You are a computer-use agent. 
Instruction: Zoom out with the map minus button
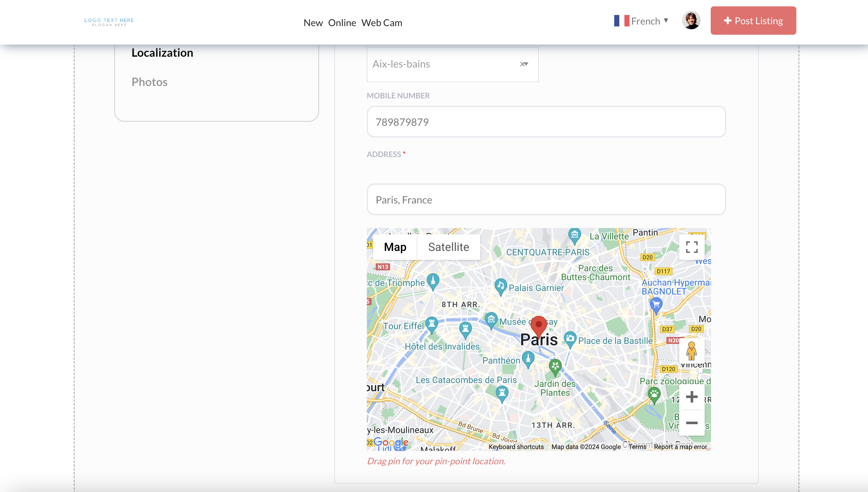[691, 423]
